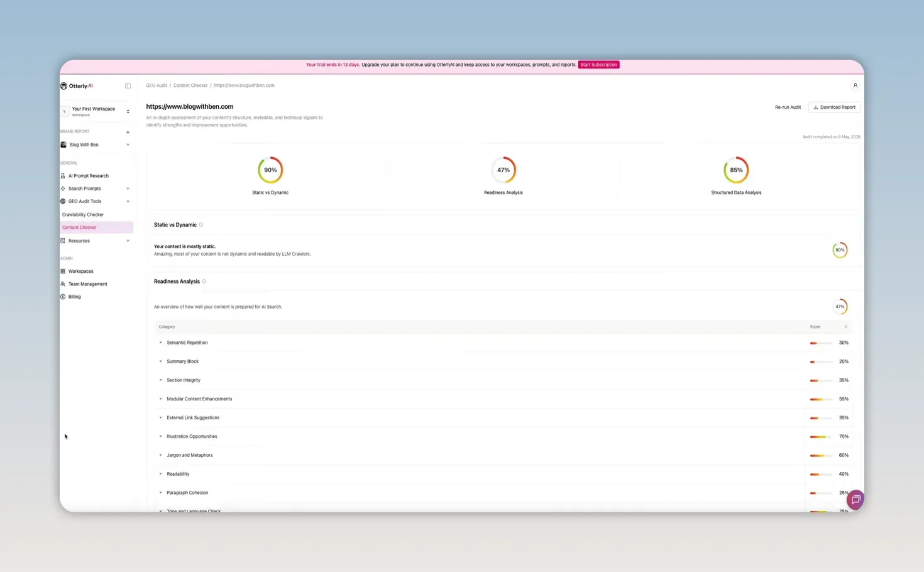Click the 47% Readiness Analysis gauge

click(503, 170)
